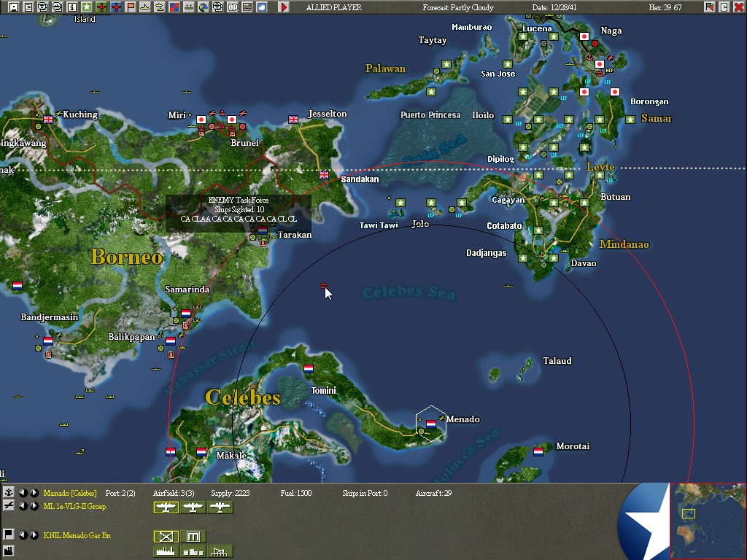This screenshot has height=560, width=747.
Task: Click the 'Forecast: Partly Cloudy' text
Action: point(458,7)
